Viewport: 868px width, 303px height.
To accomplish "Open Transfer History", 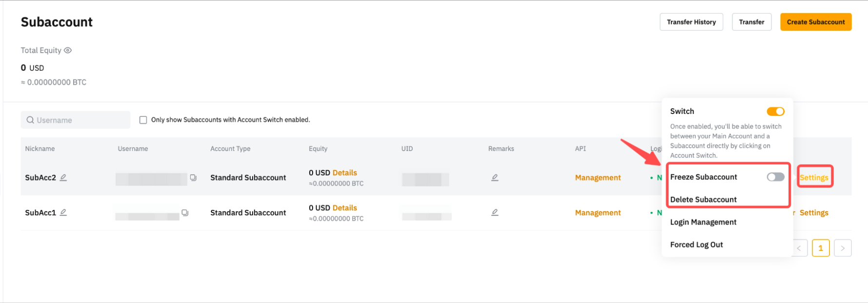I will point(691,22).
